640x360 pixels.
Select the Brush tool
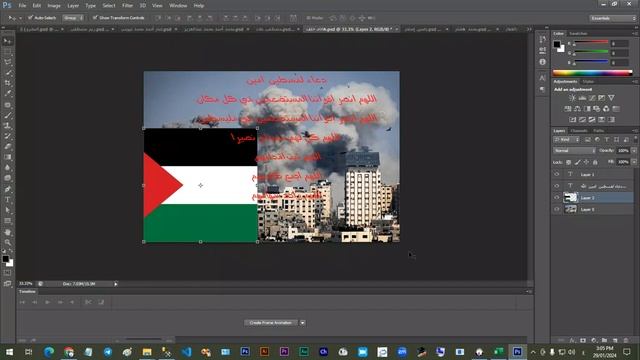click(8, 115)
